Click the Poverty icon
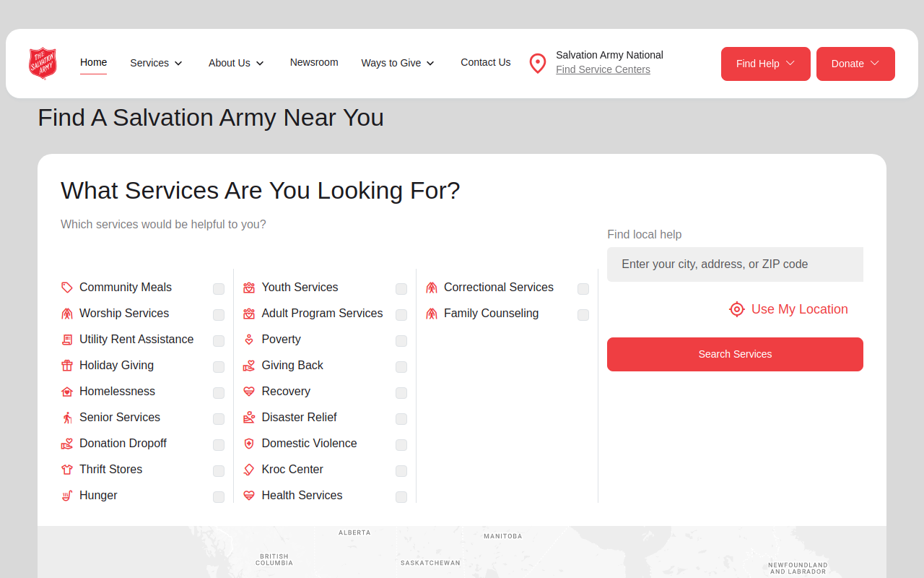This screenshot has width=924, height=578. [249, 340]
